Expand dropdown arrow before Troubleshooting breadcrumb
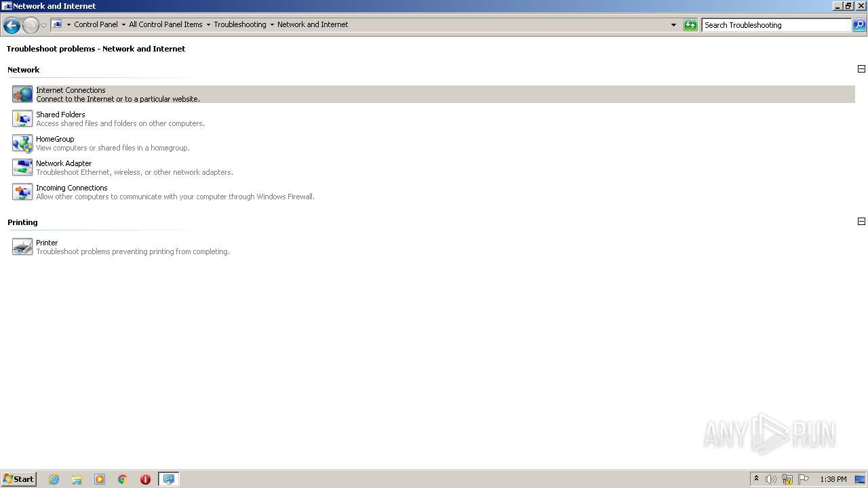The image size is (868, 488). (x=208, y=24)
